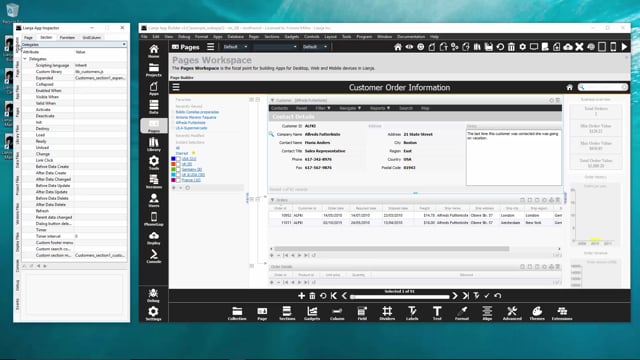Viewport: 640px width, 360px height.
Task: Open the Projects workspace
Action: click(x=153, y=70)
